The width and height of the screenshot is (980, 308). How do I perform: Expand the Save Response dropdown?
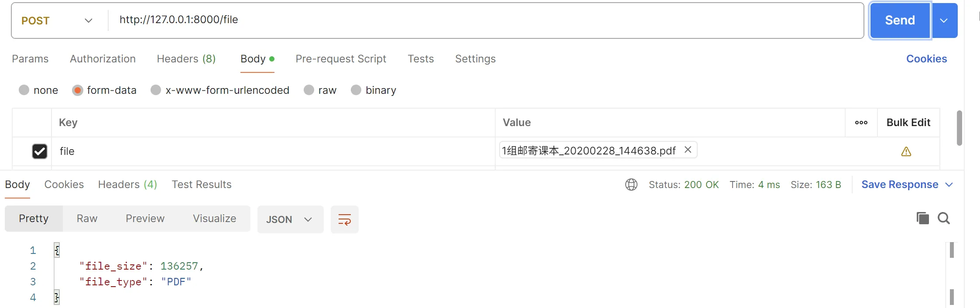949,185
